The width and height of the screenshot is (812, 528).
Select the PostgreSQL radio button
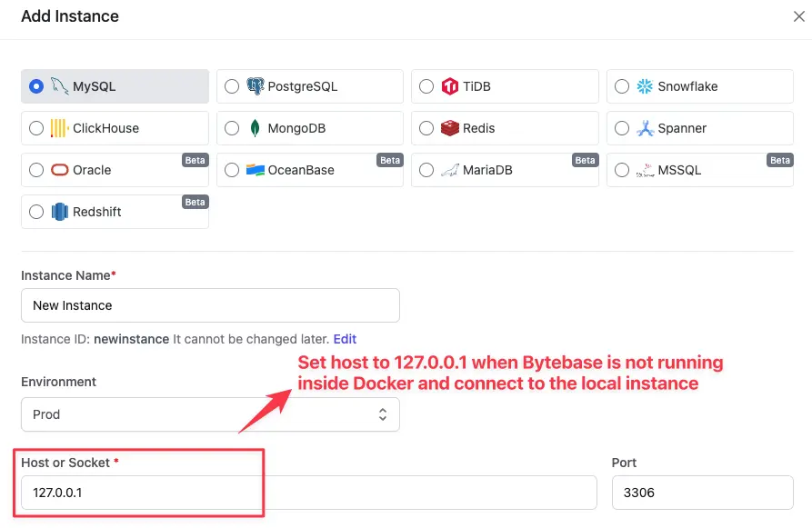tap(232, 86)
